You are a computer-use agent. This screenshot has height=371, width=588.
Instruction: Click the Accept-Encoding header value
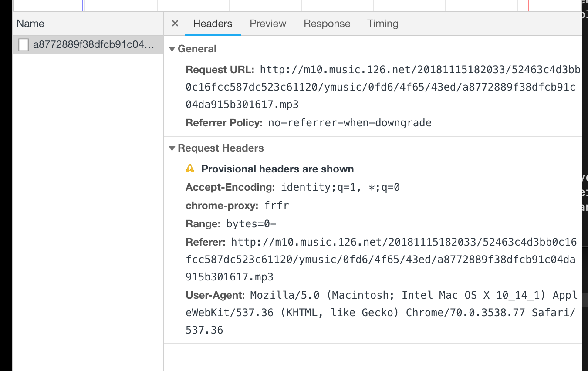tap(340, 187)
